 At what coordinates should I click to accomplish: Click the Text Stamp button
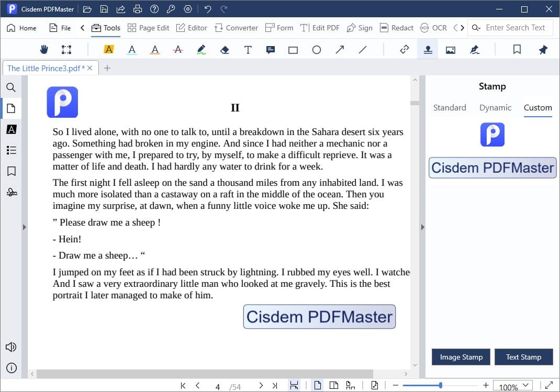[x=523, y=356]
